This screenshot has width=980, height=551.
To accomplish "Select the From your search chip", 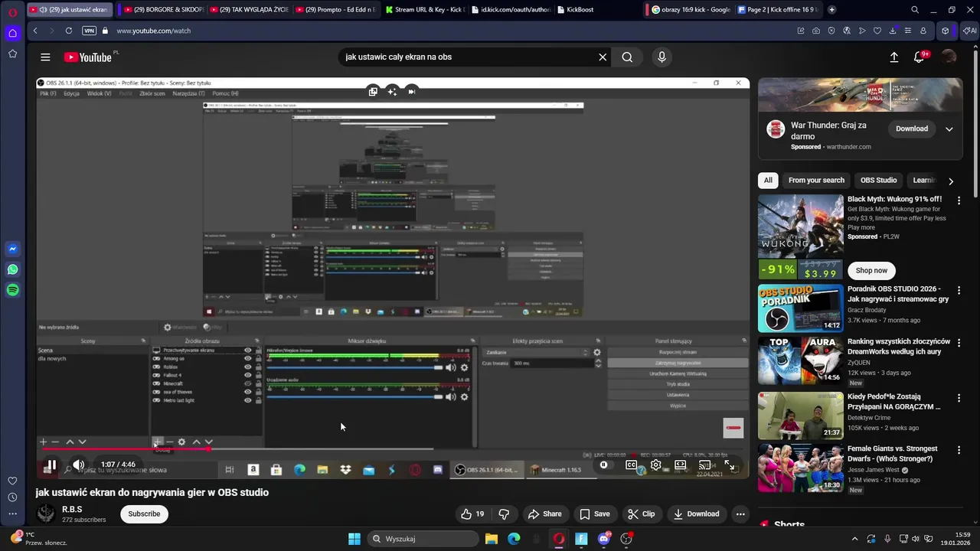I will (x=816, y=181).
